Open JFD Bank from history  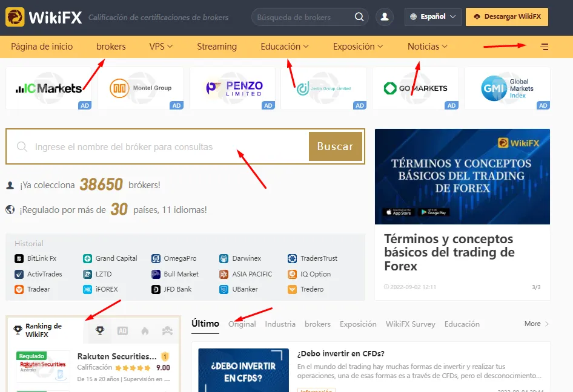point(172,289)
